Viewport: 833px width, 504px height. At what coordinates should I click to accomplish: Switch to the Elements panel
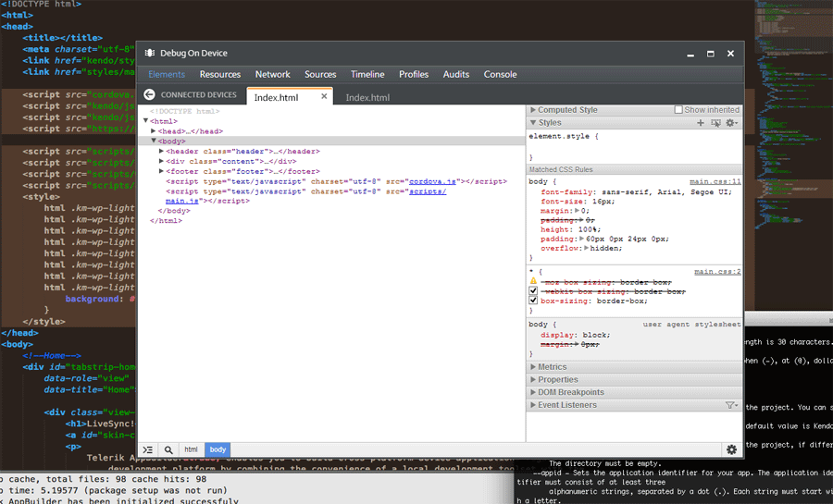coord(167,74)
